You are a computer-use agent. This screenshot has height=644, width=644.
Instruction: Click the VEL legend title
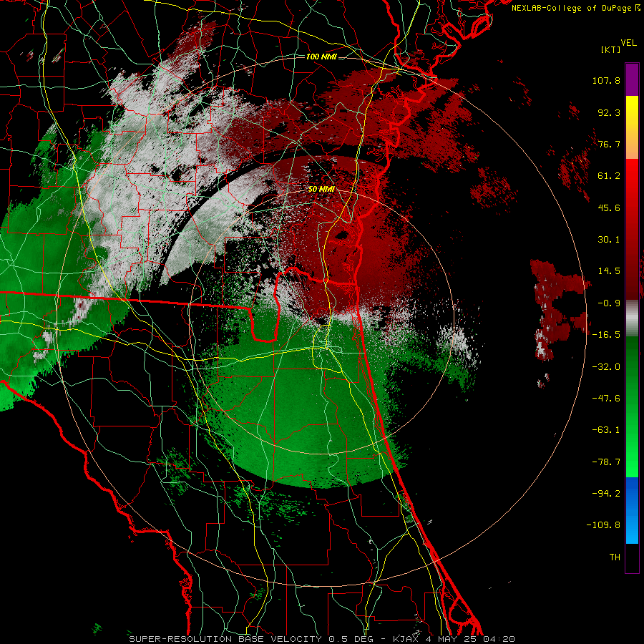[x=629, y=43]
